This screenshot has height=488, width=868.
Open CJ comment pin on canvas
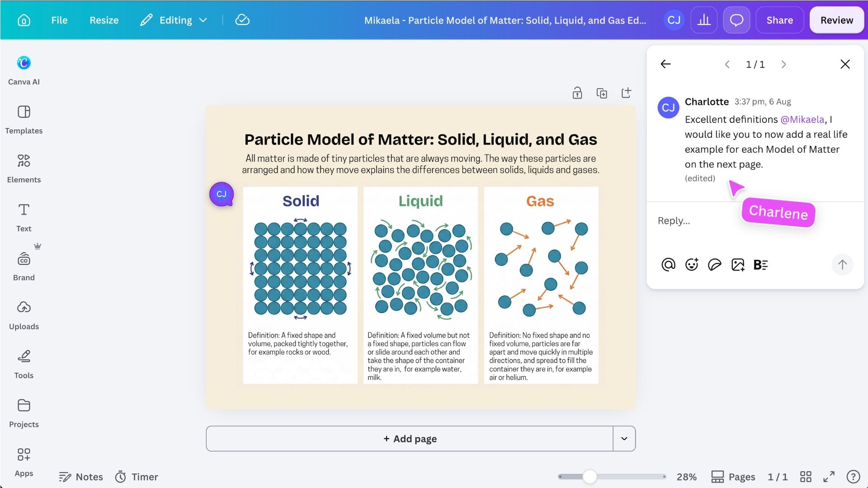[x=222, y=194]
